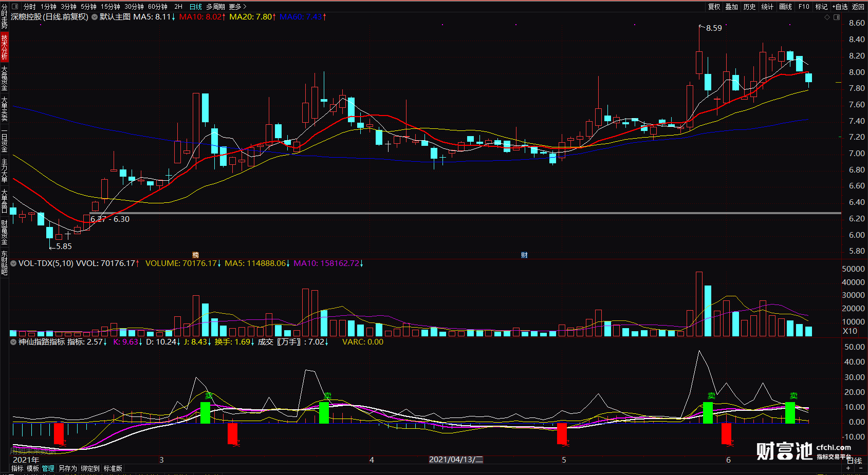Click the MA20: 7.80 label
Image resolution: width=868 pixels, height=475 pixels.
coord(253,17)
